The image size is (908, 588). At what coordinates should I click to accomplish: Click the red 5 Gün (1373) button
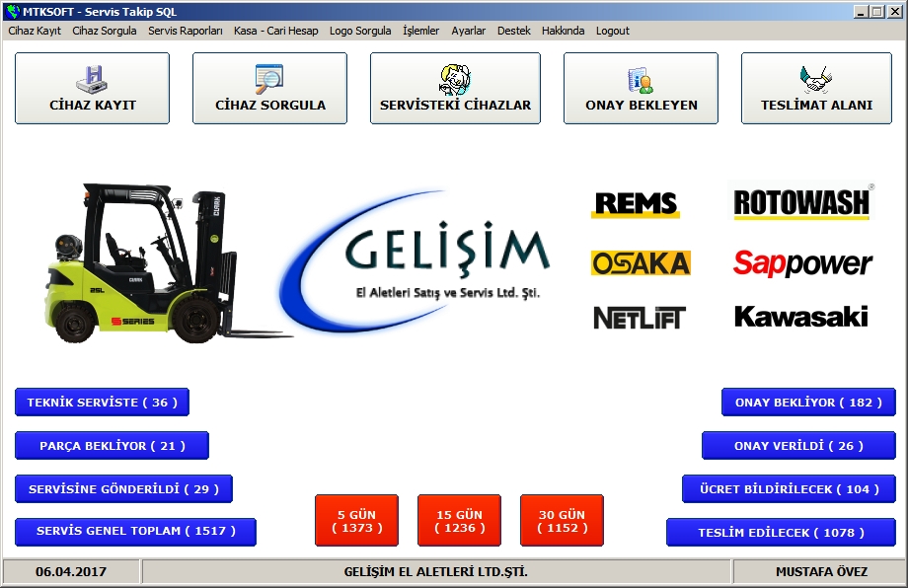click(x=356, y=521)
